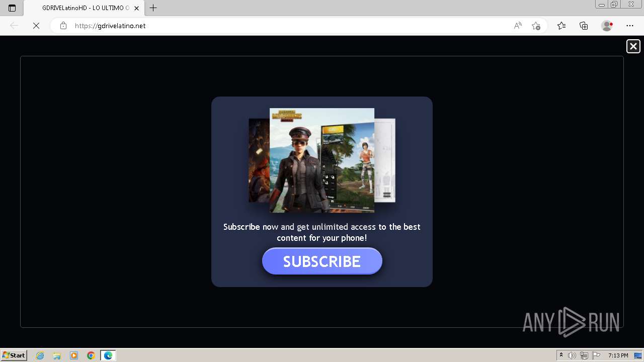Viewport: 644px width, 362px height.
Task: Launch media player from taskbar
Action: coord(74,355)
